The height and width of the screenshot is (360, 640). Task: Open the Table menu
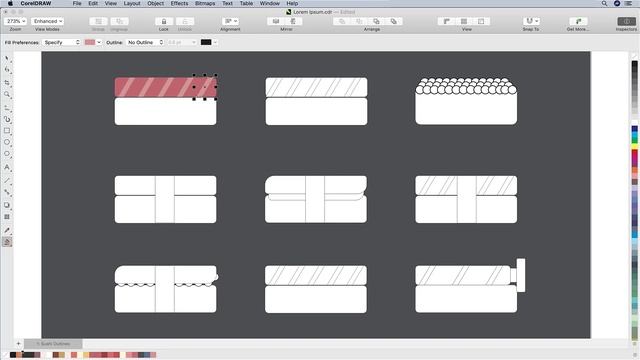coord(246,3)
